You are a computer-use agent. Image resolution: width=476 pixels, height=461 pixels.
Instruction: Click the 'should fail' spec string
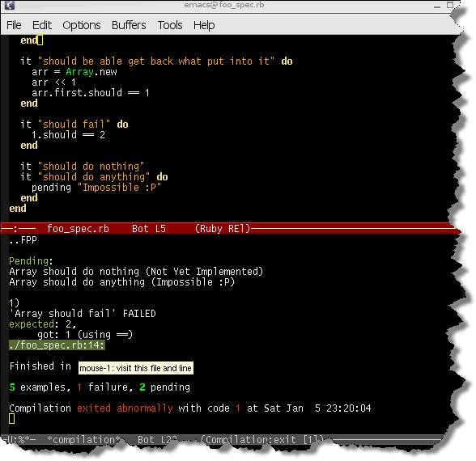74,125
